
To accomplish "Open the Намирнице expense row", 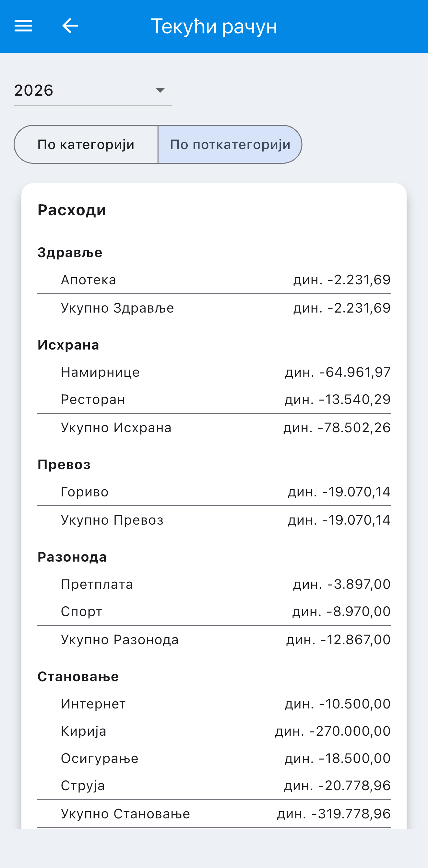I will [214, 372].
